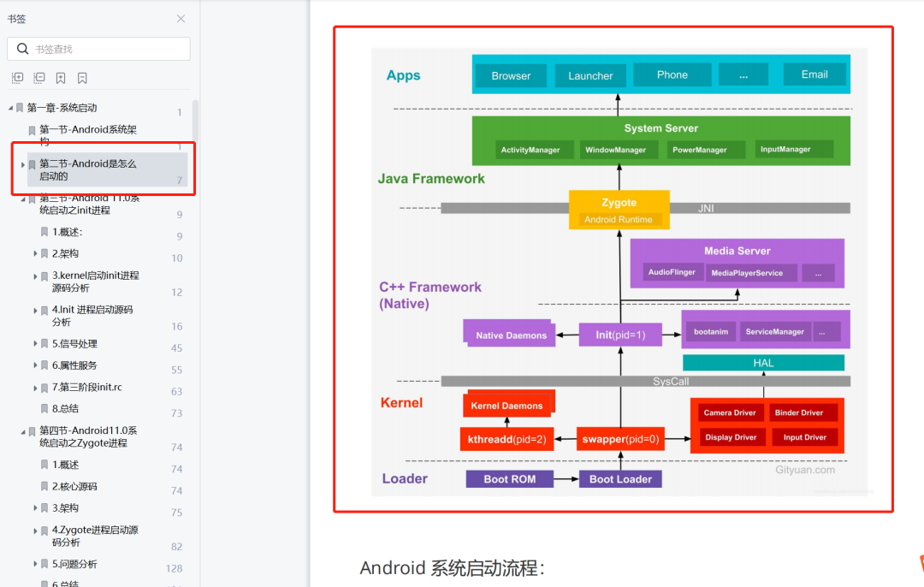Click the bookmark panel scrollbar thumb
The width and height of the screenshot is (924, 587).
(195, 121)
